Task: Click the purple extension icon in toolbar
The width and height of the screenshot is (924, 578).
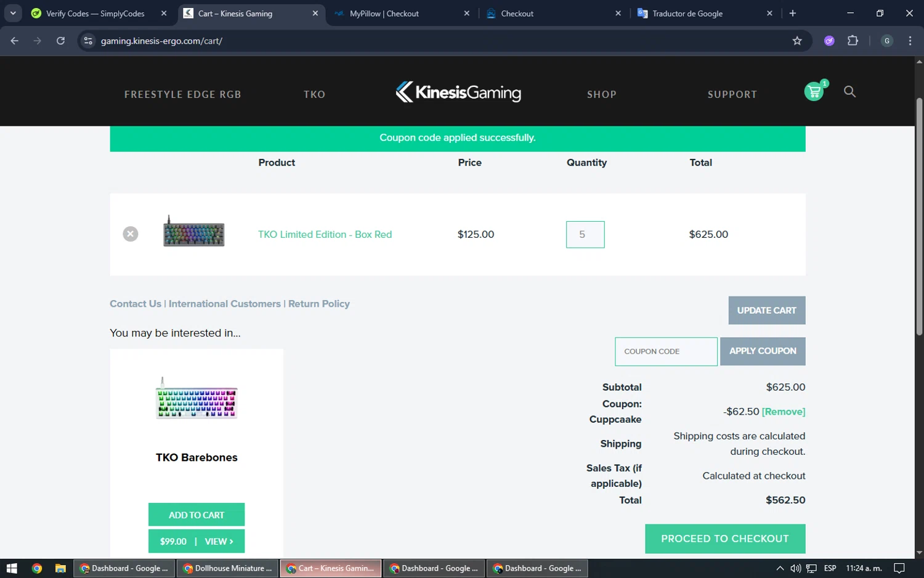Action: click(829, 41)
